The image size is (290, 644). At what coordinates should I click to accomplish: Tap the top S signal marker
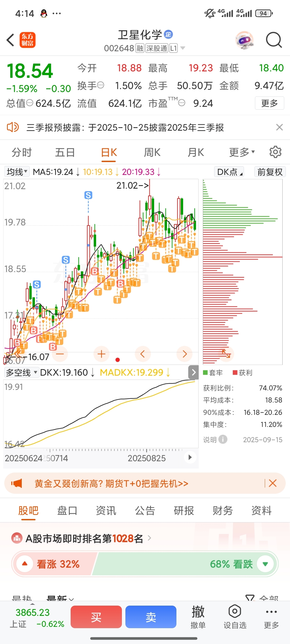[x=88, y=195]
